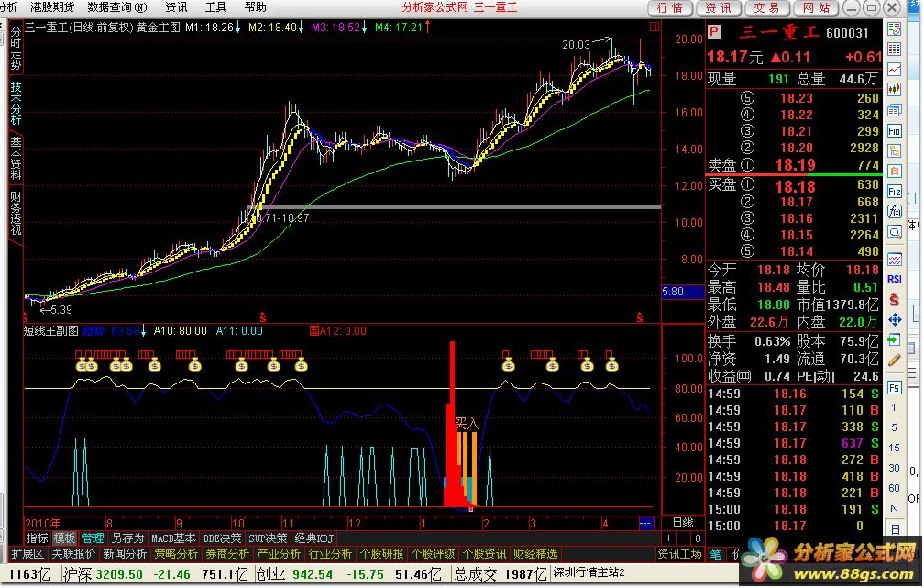Image resolution: width=924 pixels, height=588 pixels.
Task: Click the 日线 period label
Action: pyautogui.click(x=683, y=523)
